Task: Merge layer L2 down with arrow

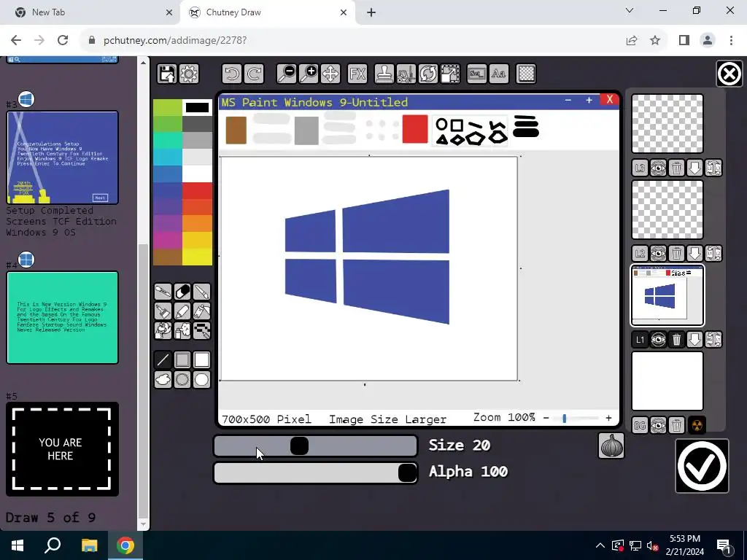Action: pyautogui.click(x=694, y=253)
